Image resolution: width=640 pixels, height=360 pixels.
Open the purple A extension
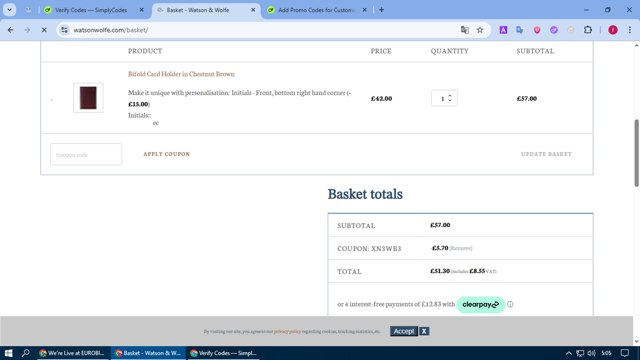tap(503, 30)
